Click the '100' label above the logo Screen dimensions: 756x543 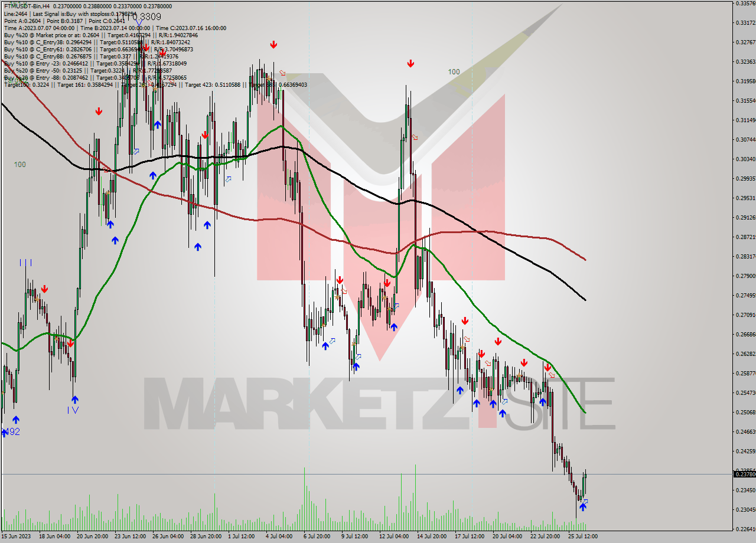tap(454, 71)
